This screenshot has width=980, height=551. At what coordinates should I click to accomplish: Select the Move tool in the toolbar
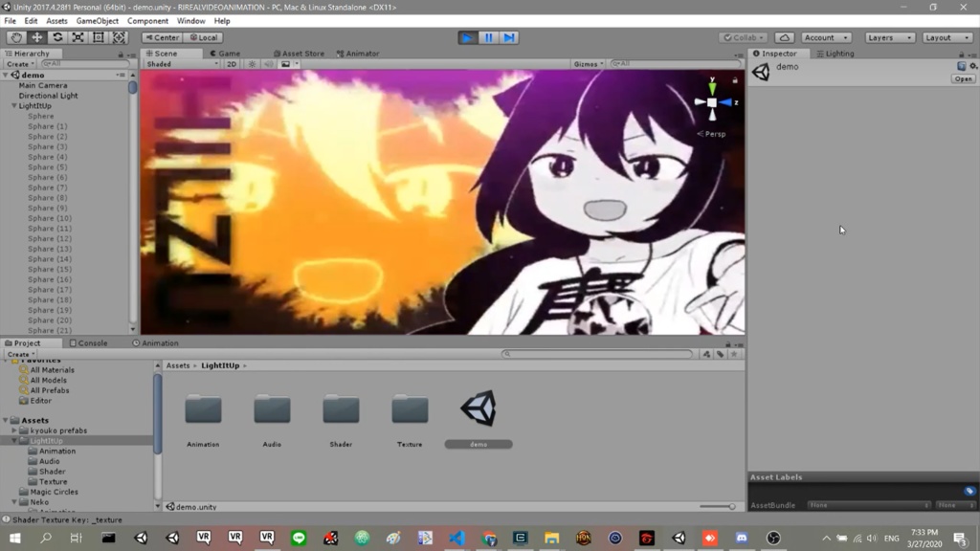coord(35,36)
